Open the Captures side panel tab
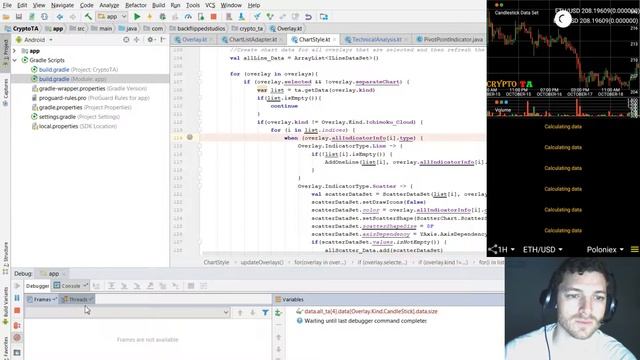 (6, 92)
